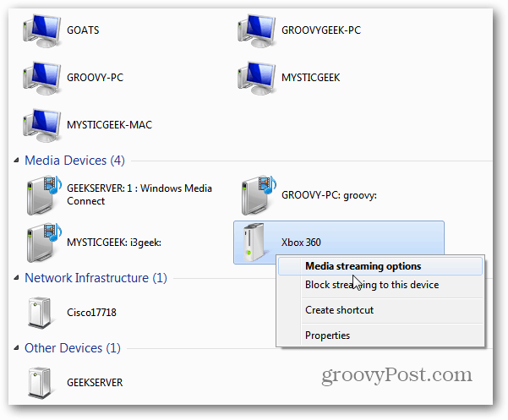508x420 pixels.
Task: Select the GOATS computer icon
Action: coord(41,31)
